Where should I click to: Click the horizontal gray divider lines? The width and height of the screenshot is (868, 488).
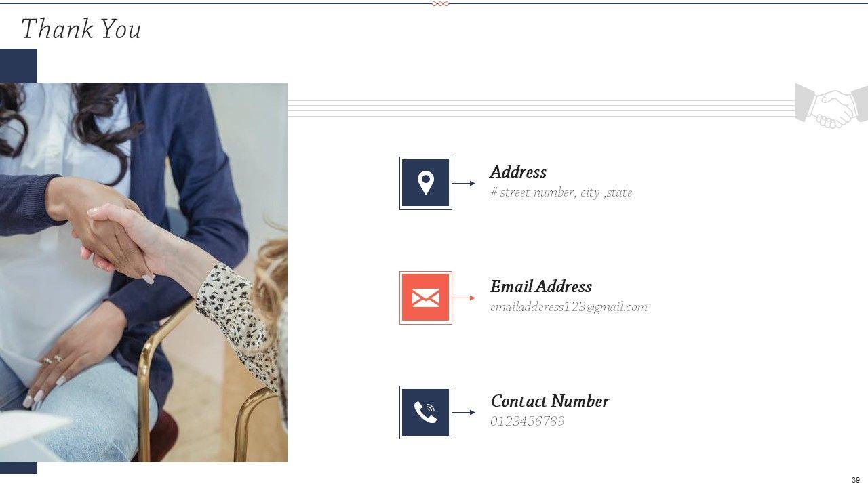541,108
